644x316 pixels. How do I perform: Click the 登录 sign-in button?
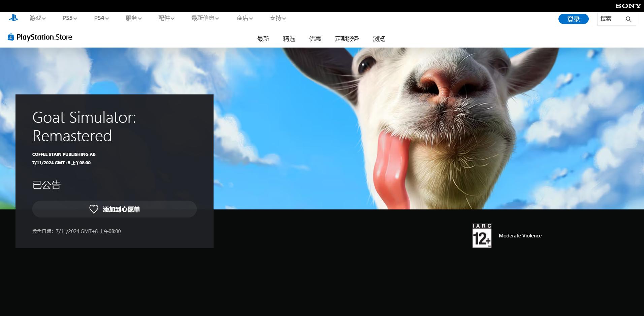(573, 19)
